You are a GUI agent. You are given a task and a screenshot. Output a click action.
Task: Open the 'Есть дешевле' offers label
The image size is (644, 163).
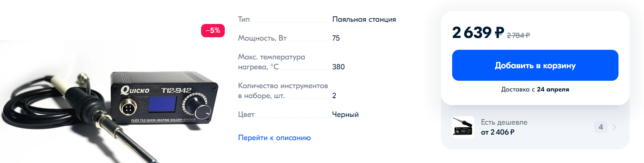pos(504,122)
